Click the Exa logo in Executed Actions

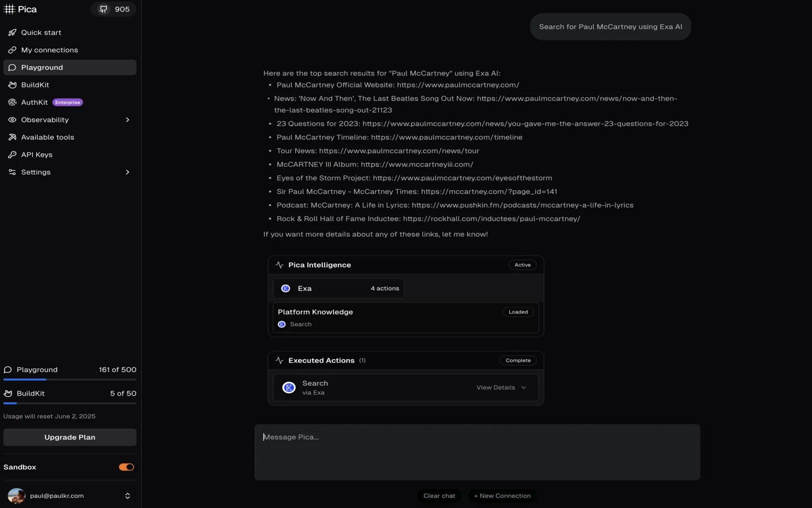tap(289, 388)
